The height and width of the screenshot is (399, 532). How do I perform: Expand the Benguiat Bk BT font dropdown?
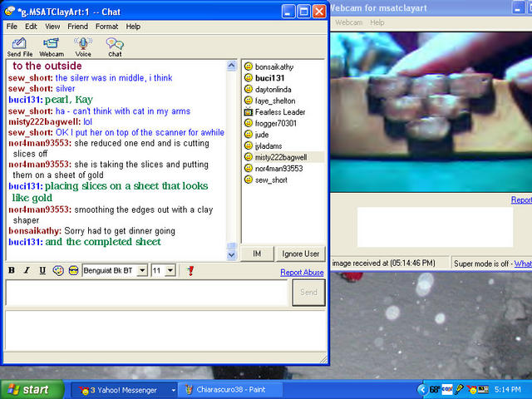[x=143, y=270]
